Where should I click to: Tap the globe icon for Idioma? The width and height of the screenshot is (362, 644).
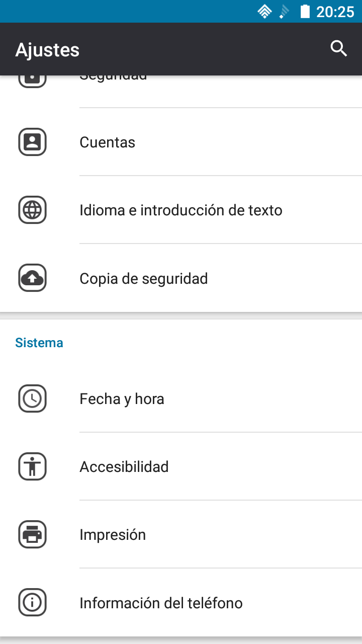coord(33,210)
